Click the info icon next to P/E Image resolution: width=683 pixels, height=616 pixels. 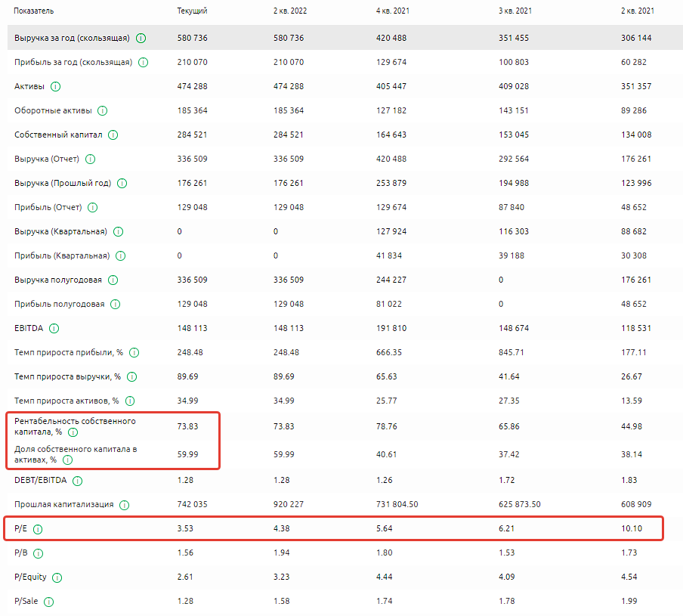pyautogui.click(x=39, y=529)
